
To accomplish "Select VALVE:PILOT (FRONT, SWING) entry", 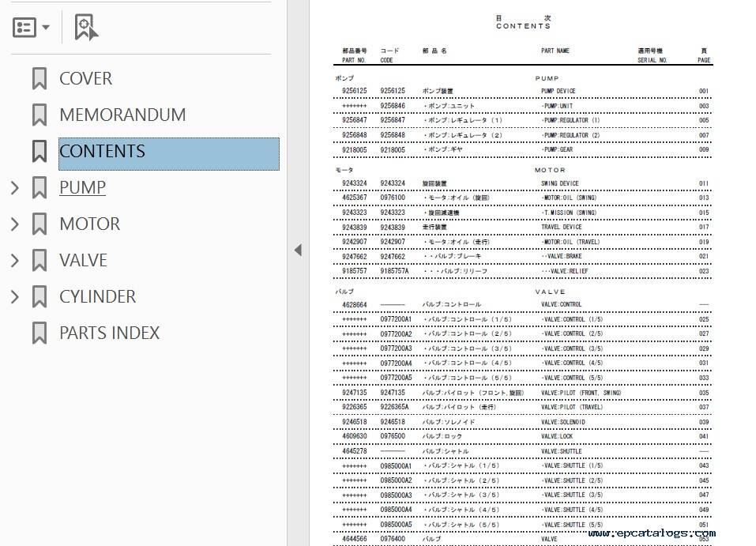I will tap(581, 393).
